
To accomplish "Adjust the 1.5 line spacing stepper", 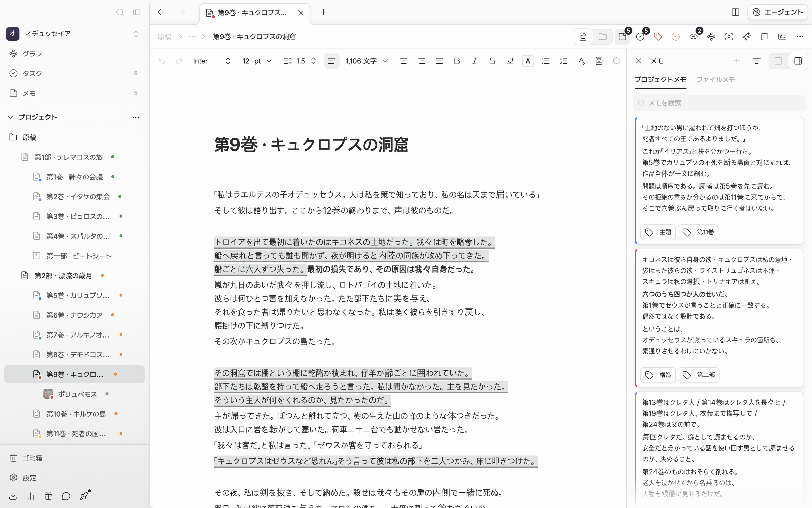I will click(300, 61).
